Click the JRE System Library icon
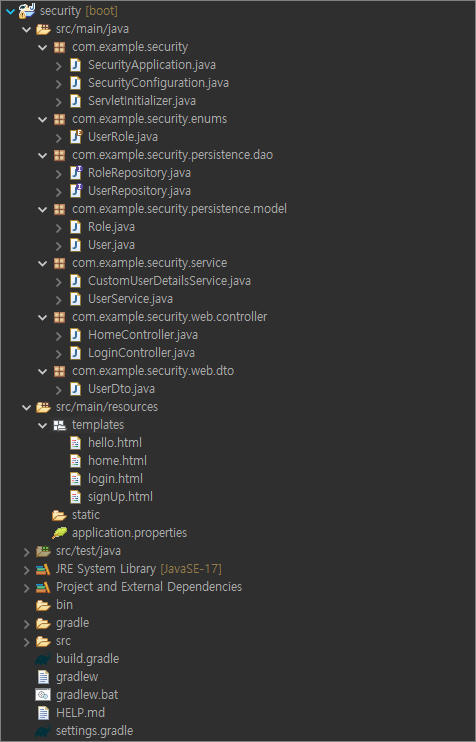The width and height of the screenshot is (476, 742). 43,569
